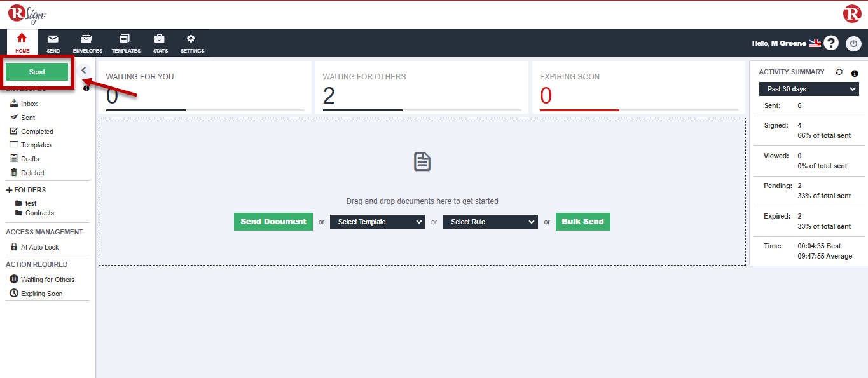868x378 pixels.
Task: Click the help question mark icon
Action: pyautogui.click(x=831, y=43)
